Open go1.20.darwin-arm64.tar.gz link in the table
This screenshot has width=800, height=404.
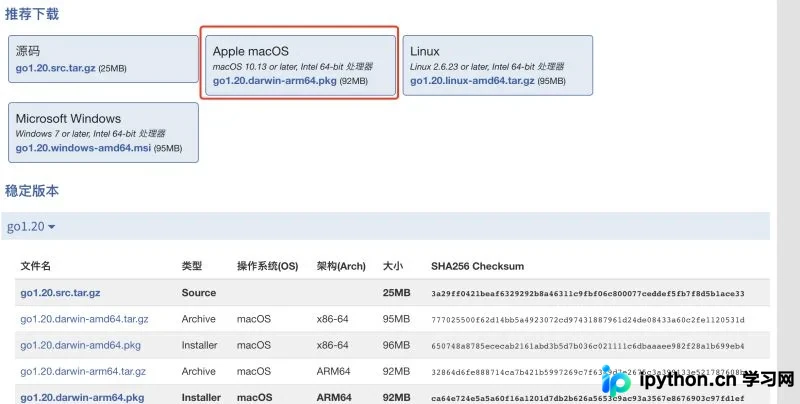[x=83, y=371]
